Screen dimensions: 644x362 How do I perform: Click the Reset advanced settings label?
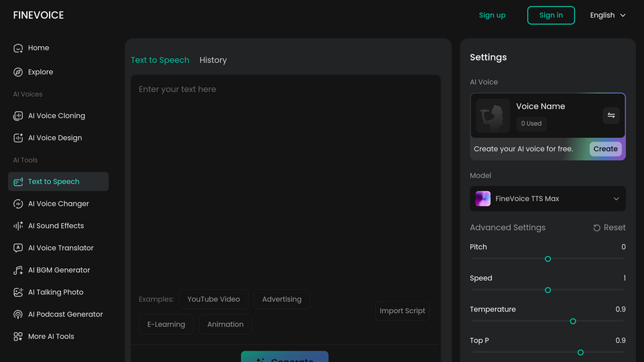click(614, 227)
